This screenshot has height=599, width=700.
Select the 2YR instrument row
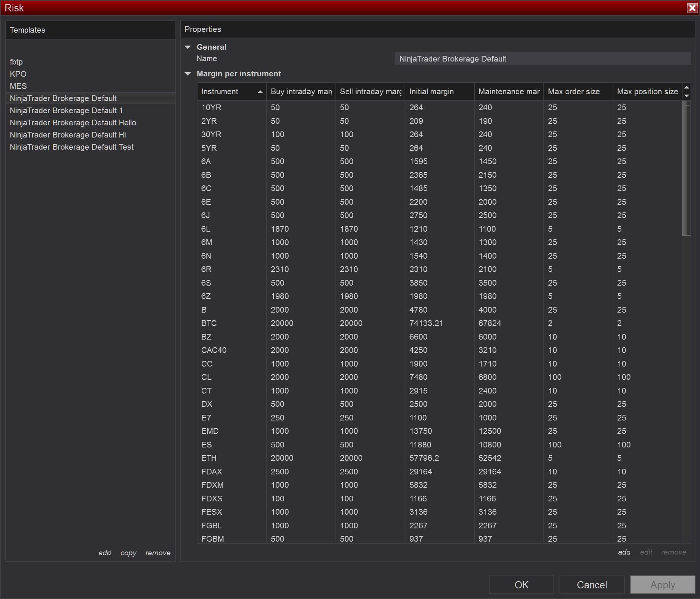click(439, 121)
